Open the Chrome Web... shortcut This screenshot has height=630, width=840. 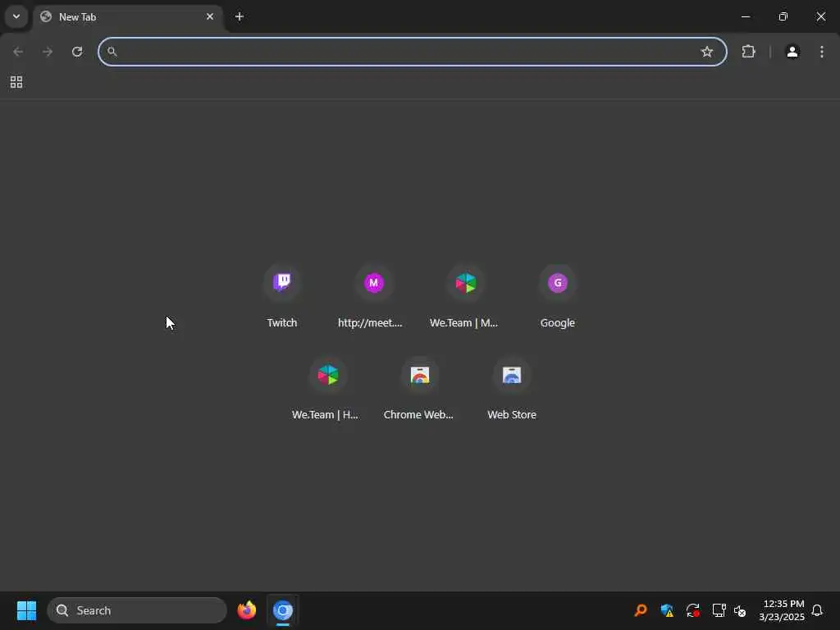(419, 390)
